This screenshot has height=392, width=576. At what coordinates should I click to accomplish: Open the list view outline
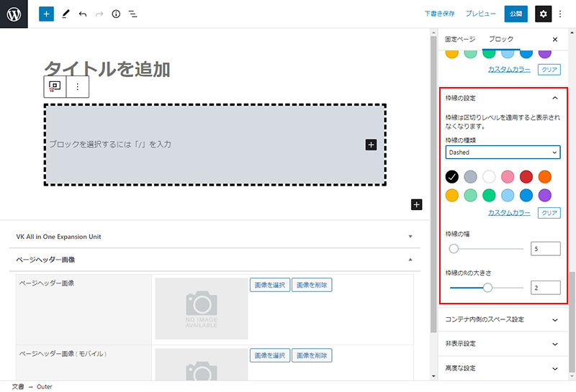coord(133,14)
